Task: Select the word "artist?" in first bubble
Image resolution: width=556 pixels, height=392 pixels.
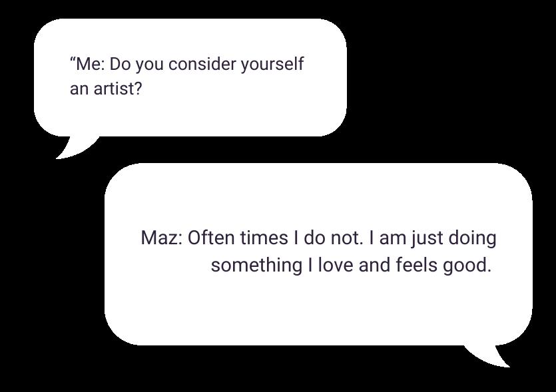Action: point(117,89)
